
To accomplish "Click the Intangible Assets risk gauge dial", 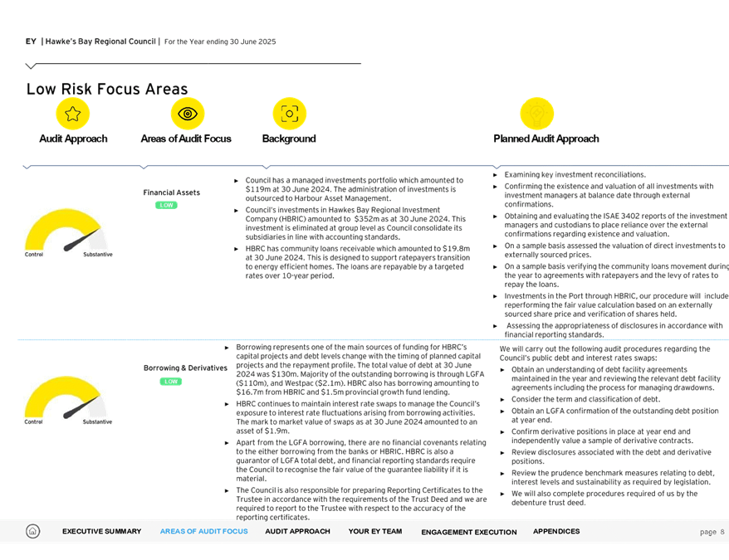I will pos(66,232).
